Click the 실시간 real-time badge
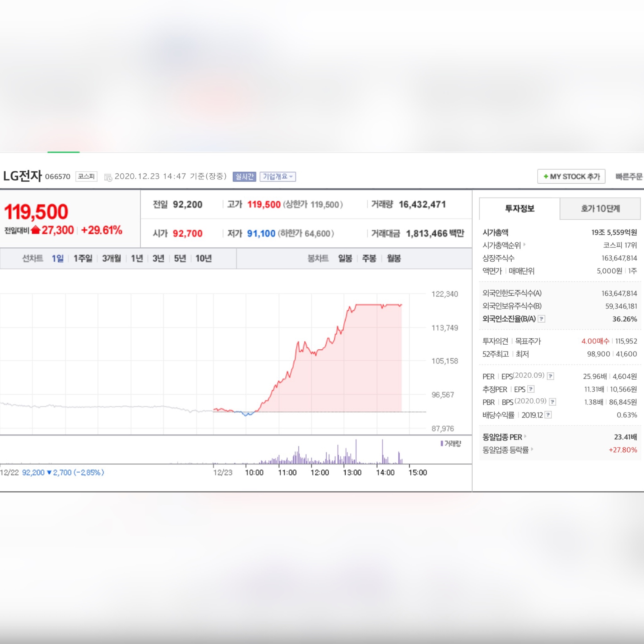644x644 pixels. [244, 177]
